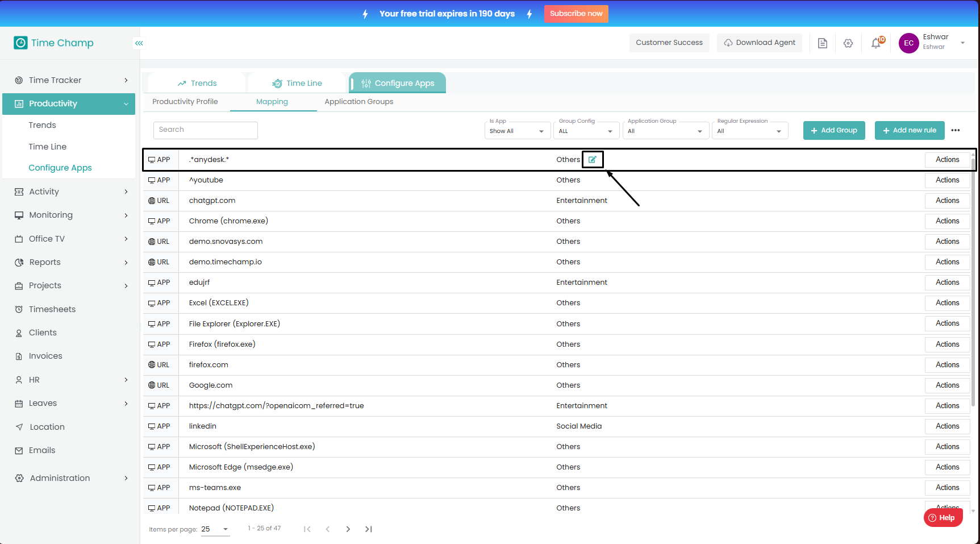
Task: Click the Emails envelope icon in sidebar
Action: pos(19,451)
